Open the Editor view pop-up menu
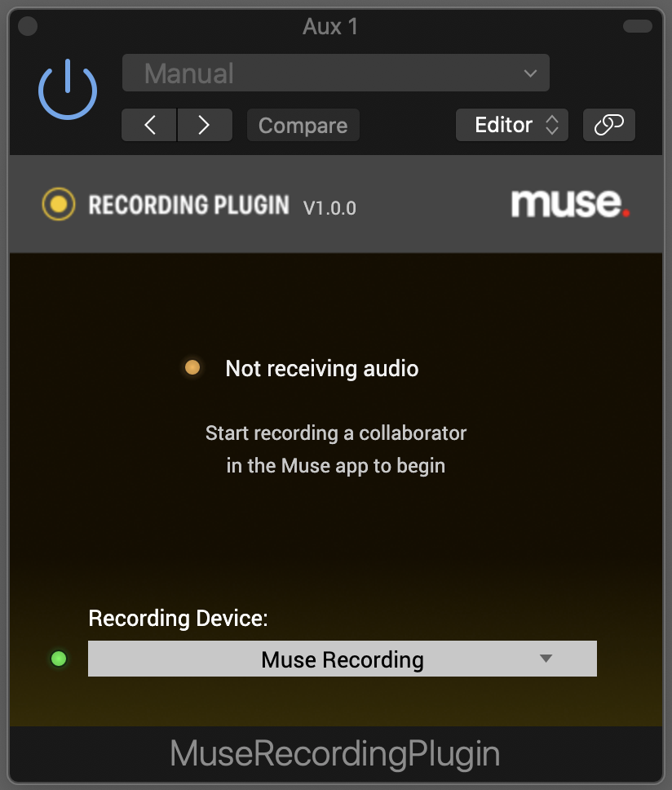Viewport: 672px width, 790px height. 511,125
